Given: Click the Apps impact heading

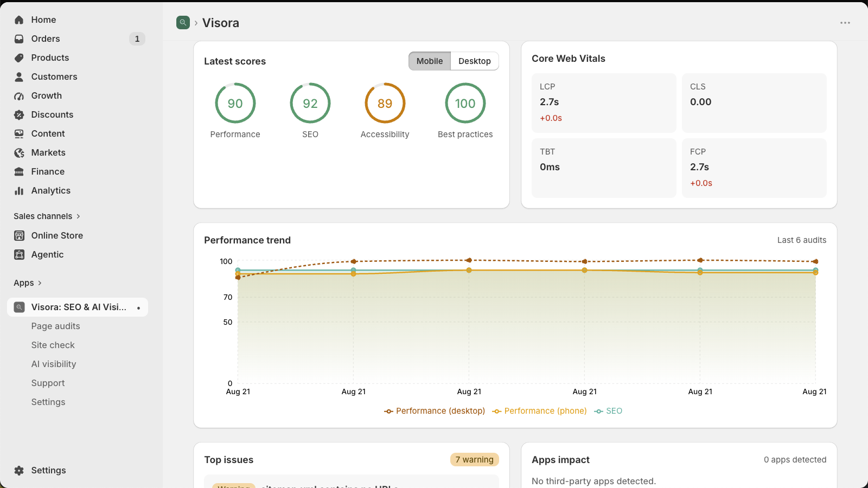Looking at the screenshot, I should tap(560, 460).
